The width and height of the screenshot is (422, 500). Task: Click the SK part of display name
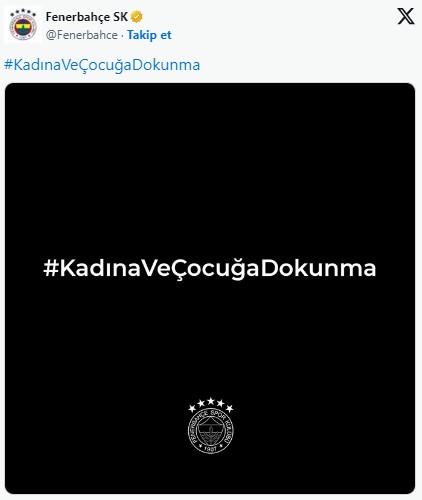120,17
